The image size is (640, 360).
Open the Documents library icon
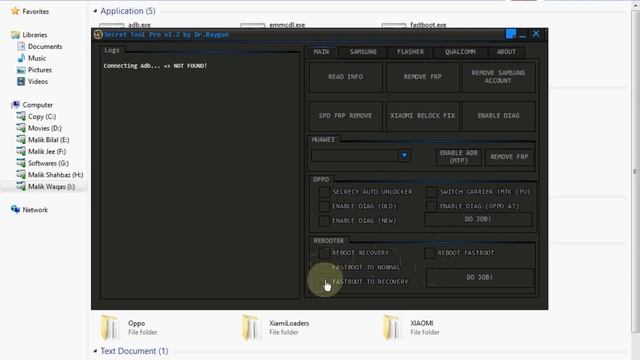tap(21, 46)
